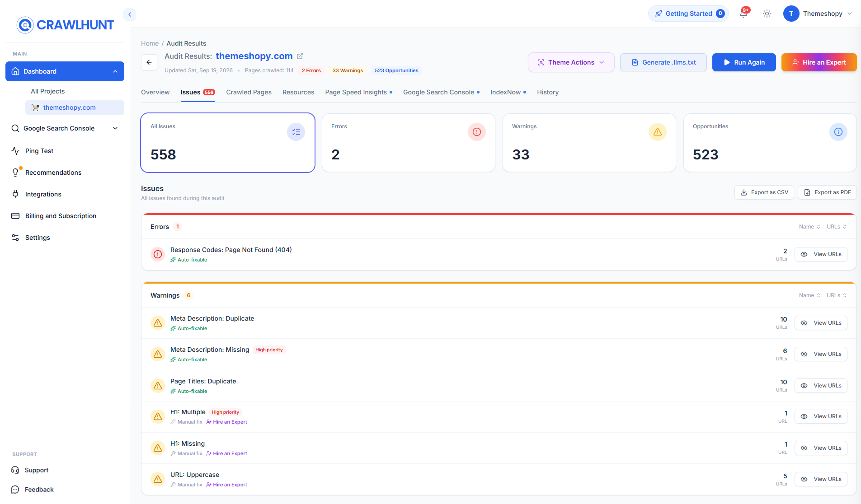Open the History tab
The image size is (861, 504).
point(548,92)
